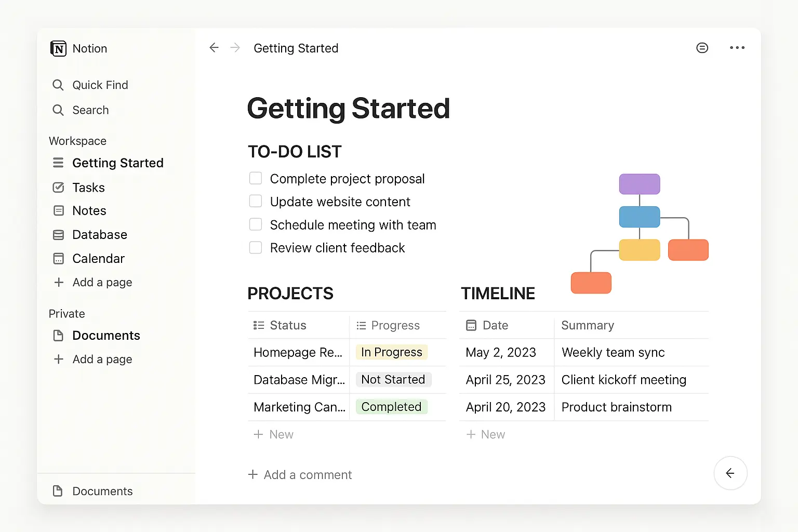Open the three-dot more options menu

tap(737, 48)
